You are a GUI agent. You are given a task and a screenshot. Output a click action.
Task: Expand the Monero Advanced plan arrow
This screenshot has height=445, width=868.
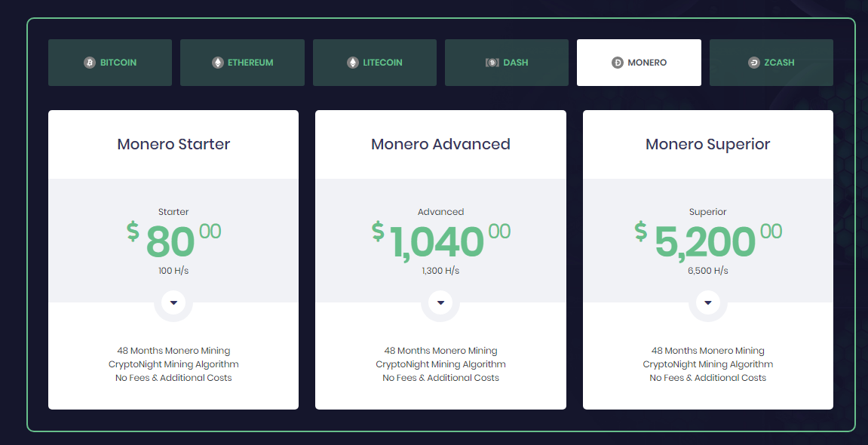440,302
